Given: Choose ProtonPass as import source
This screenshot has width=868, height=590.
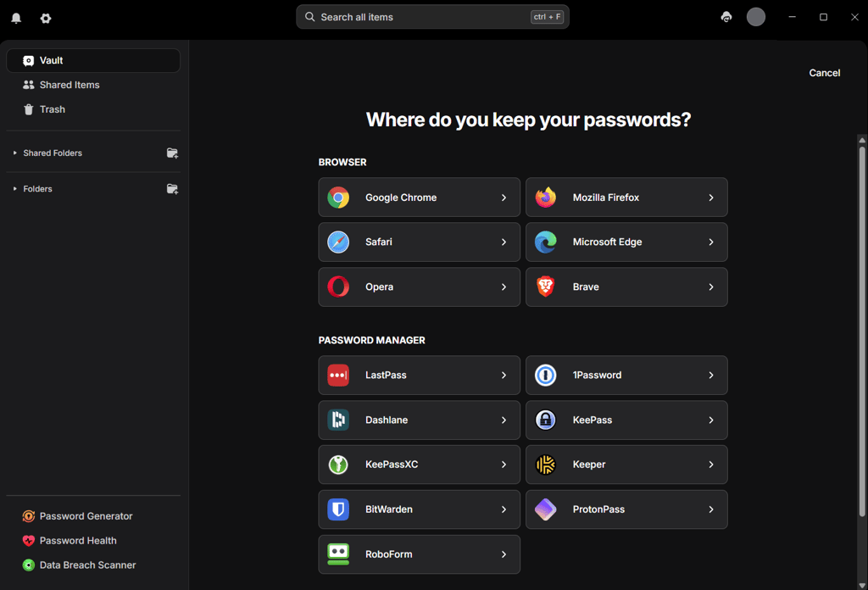Looking at the screenshot, I should pos(626,509).
